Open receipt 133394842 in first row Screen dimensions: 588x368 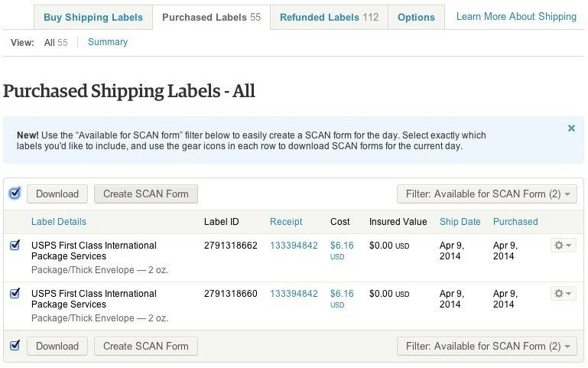coord(294,246)
